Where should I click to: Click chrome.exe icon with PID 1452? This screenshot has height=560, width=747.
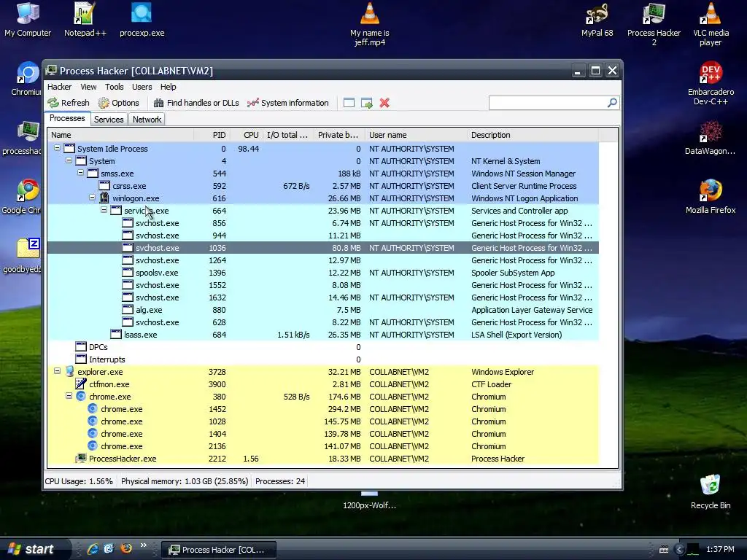coord(93,408)
